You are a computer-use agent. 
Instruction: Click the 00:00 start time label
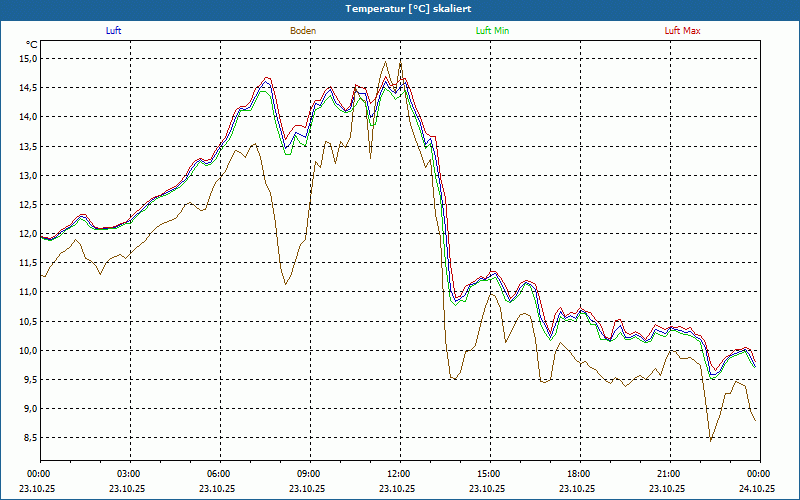click(38, 474)
